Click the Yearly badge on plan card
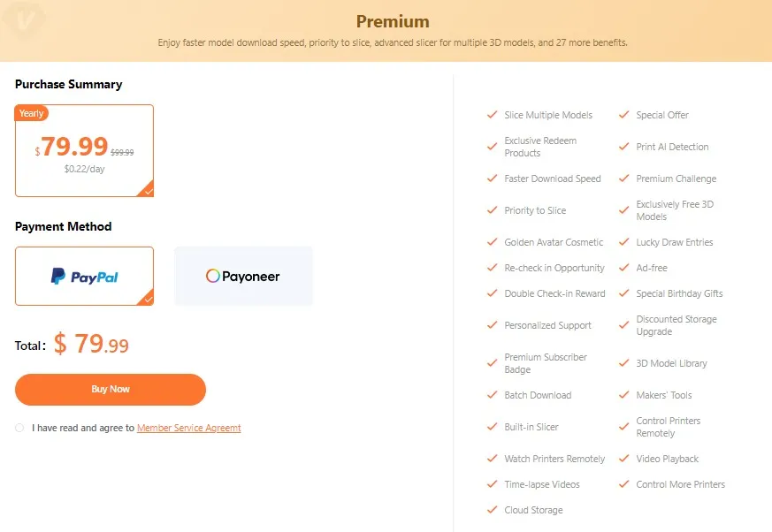Viewport: 772px width, 532px height. coord(32,113)
